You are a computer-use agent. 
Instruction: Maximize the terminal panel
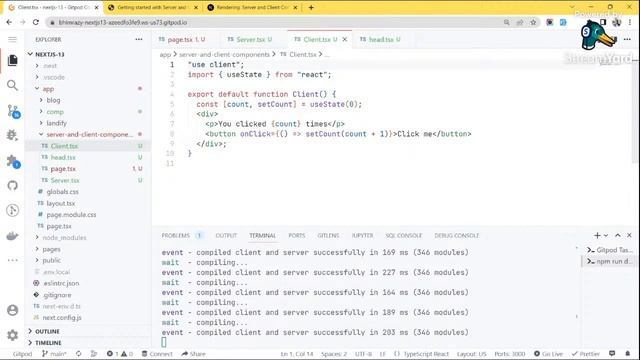click(x=618, y=236)
